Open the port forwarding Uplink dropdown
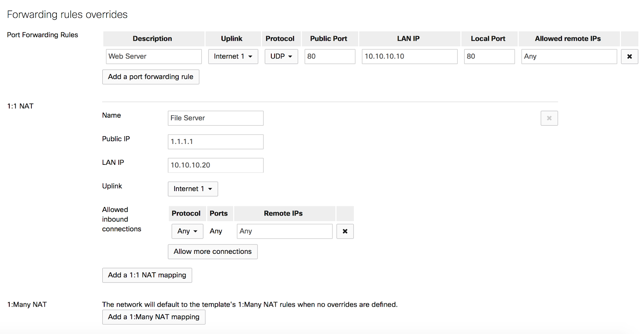Screen dimensions: 644x334 (x=233, y=56)
